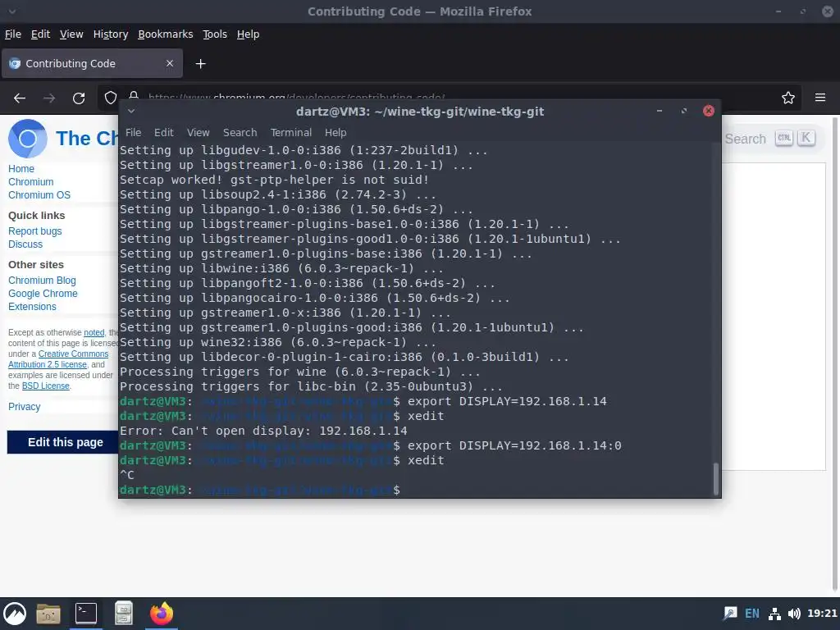Open Firefox File menu
The width and height of the screenshot is (840, 630).
coord(13,34)
